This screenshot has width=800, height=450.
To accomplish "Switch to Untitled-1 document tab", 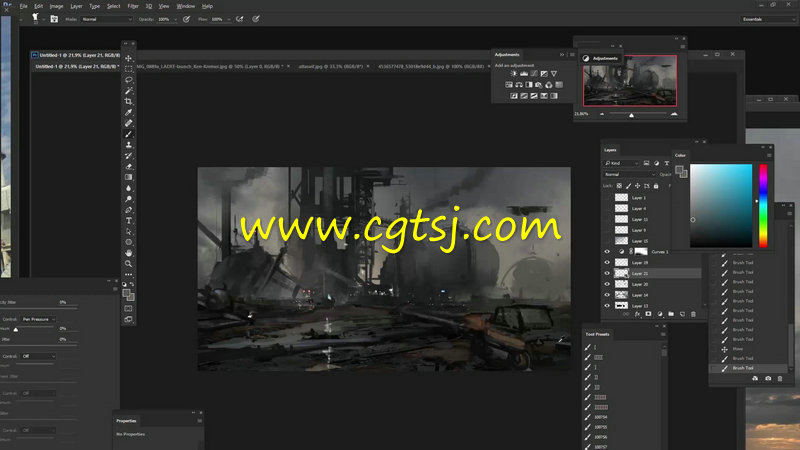I will [x=77, y=66].
